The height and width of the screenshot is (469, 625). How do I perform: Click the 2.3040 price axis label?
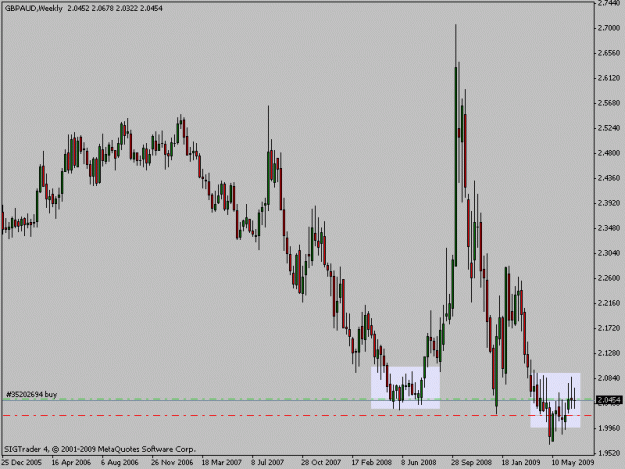pos(609,253)
